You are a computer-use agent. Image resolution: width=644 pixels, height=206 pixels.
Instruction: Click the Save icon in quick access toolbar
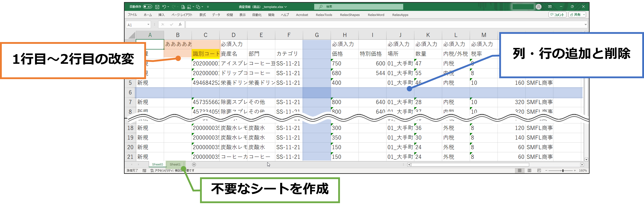pyautogui.click(x=157, y=7)
